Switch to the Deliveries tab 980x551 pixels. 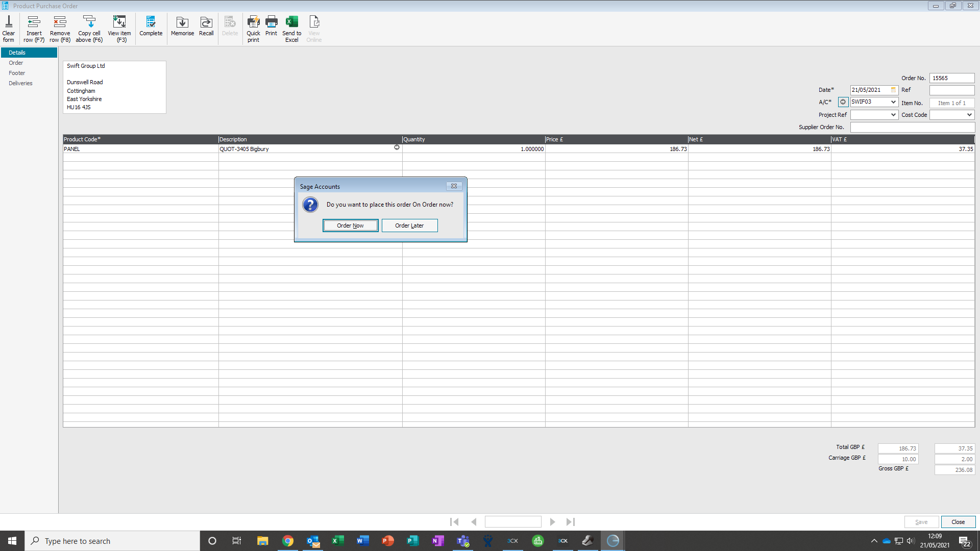(x=20, y=83)
